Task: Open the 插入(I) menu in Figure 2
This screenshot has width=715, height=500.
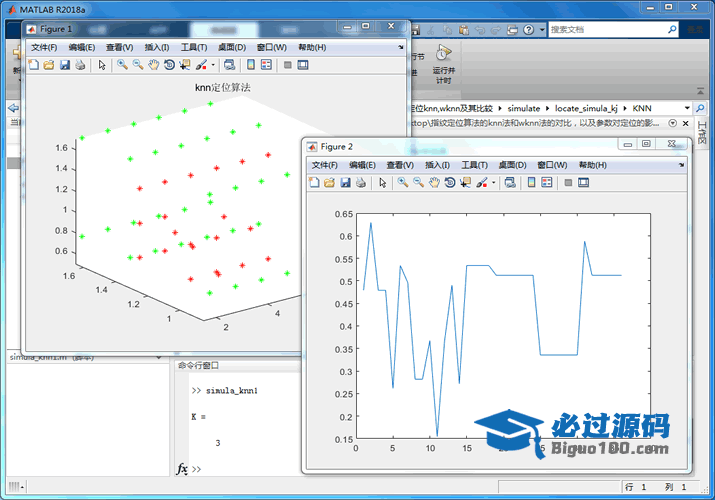Action: [x=437, y=165]
